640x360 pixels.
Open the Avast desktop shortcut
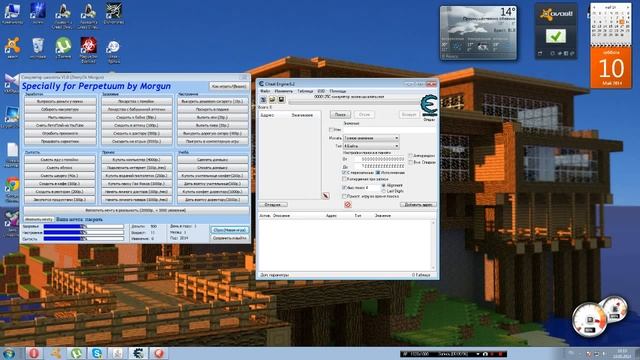[12, 48]
